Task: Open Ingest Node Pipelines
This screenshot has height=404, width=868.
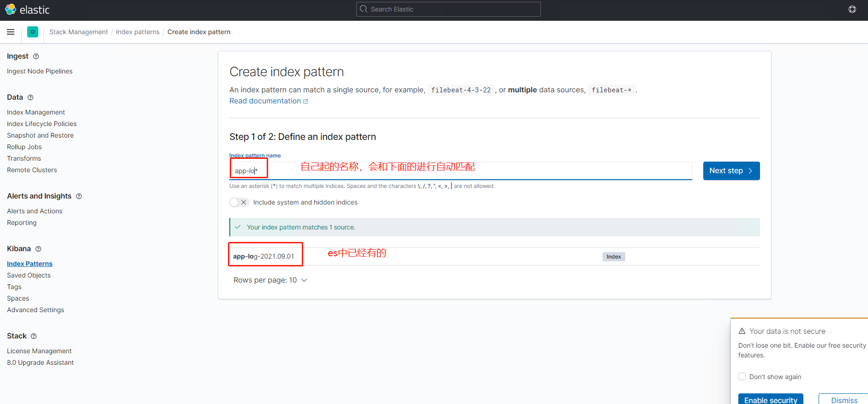Action: (x=40, y=71)
